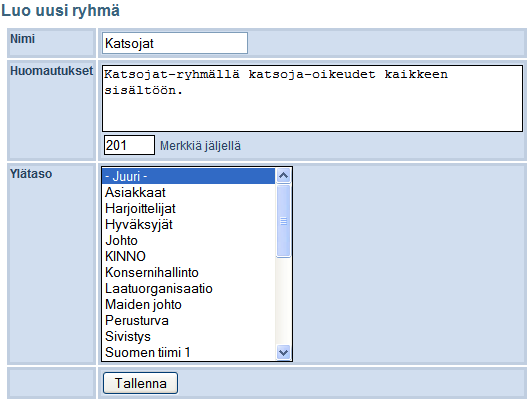The image size is (529, 401).
Task: Select Asiakkaat in the Ylätaso list
Action: click(189, 193)
